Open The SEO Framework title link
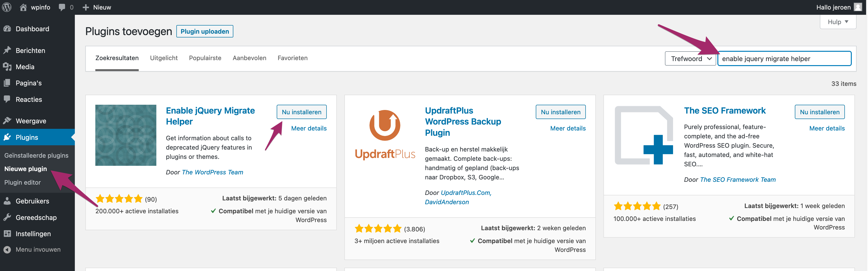This screenshot has height=271, width=868. (x=725, y=111)
